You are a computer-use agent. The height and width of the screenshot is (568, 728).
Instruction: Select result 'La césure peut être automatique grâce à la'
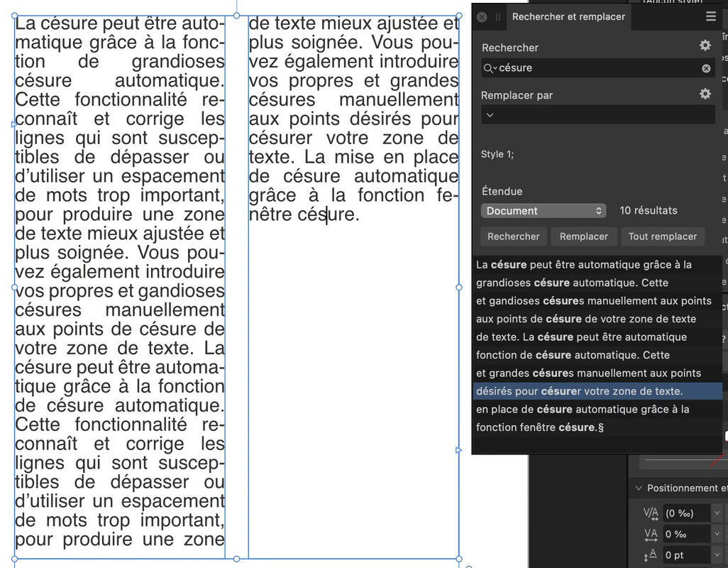tap(597, 265)
